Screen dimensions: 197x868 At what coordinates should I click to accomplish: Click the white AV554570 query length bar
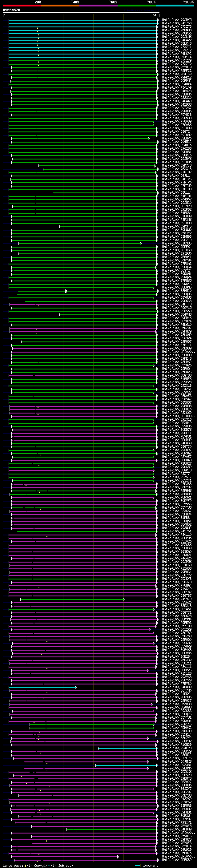[81, 13]
